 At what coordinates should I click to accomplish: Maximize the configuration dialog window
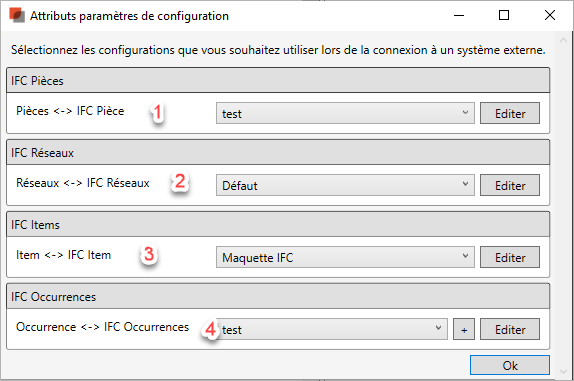504,15
